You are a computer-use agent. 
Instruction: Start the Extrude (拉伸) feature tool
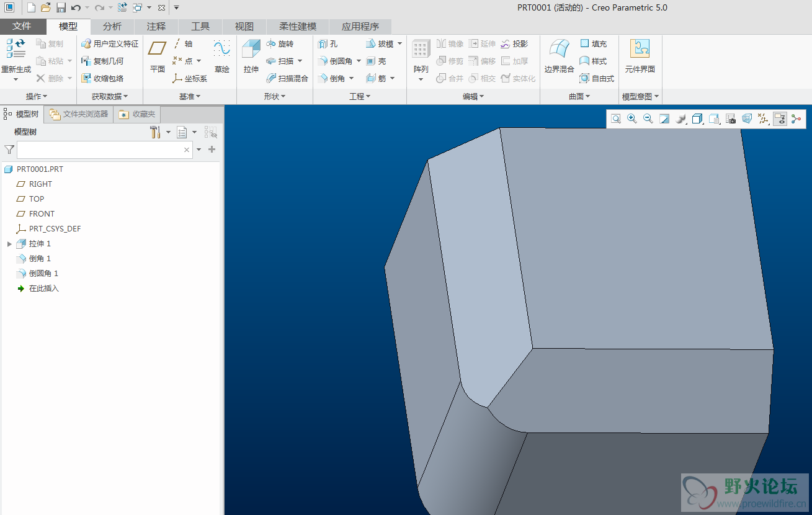251,57
